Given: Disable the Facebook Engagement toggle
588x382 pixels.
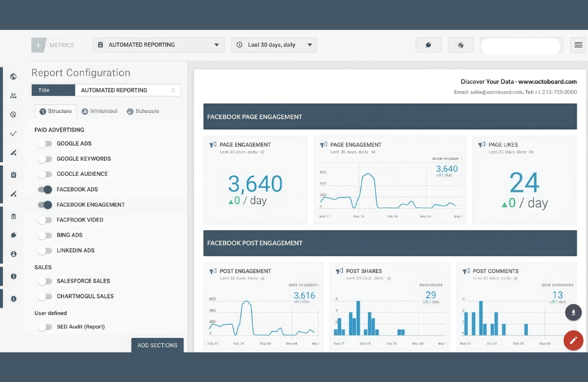Looking at the screenshot, I should [x=45, y=205].
